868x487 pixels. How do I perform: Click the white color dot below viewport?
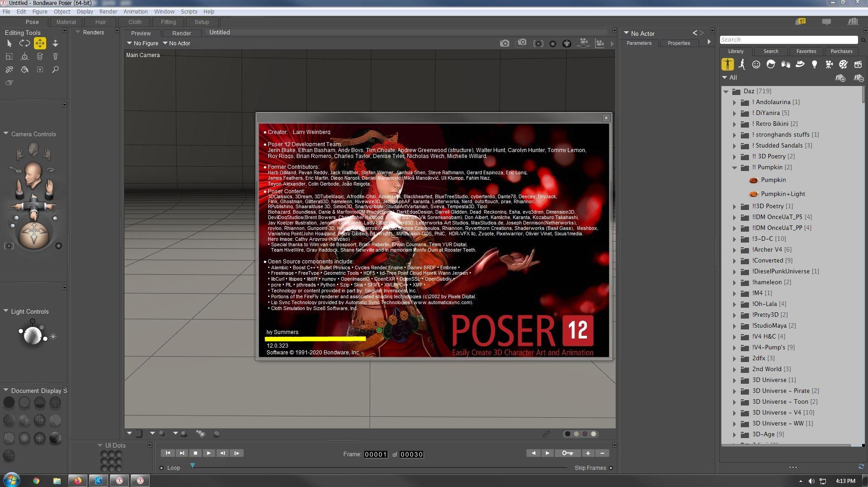pyautogui.click(x=593, y=434)
